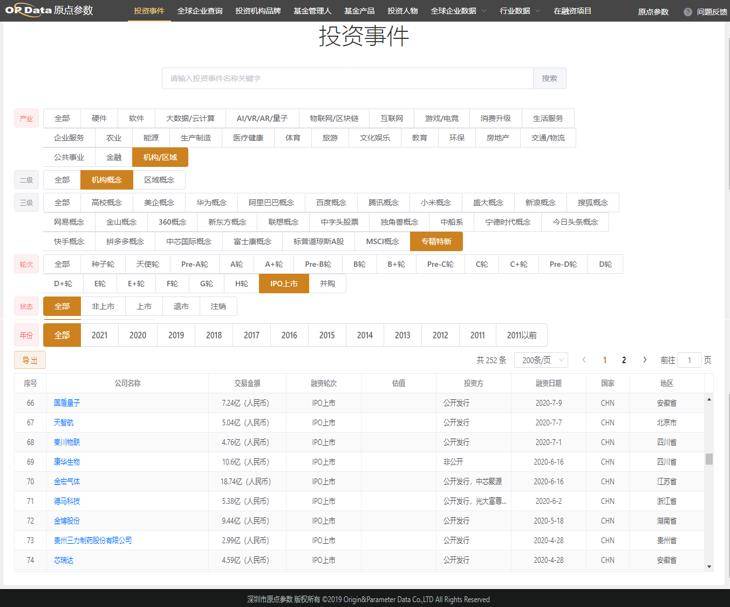Open the 基金管理人 navigation tab
The height and width of the screenshot is (607, 730).
314,11
